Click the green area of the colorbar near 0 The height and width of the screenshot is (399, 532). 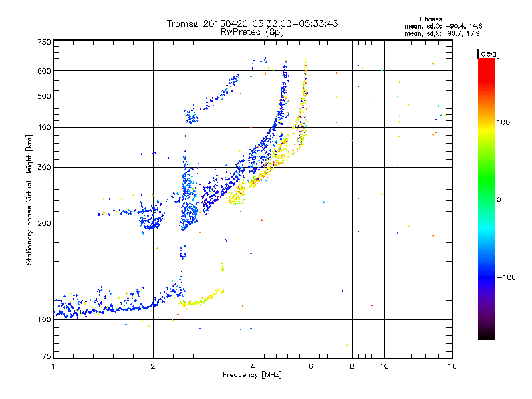tap(487, 190)
